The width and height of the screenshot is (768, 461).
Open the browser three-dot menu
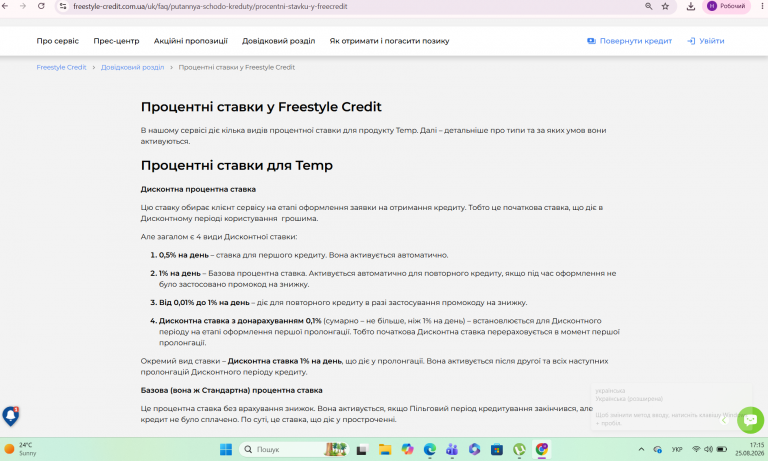tap(763, 6)
